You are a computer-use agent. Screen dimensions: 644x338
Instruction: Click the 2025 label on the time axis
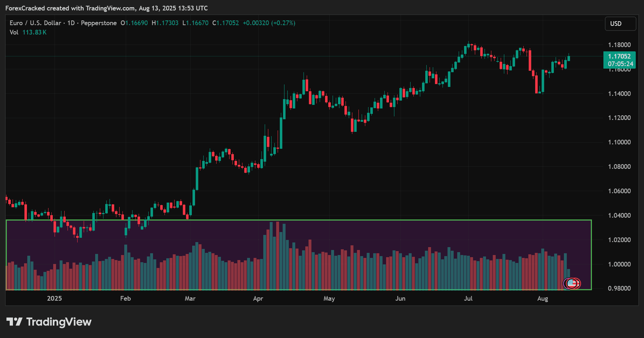pos(54,298)
